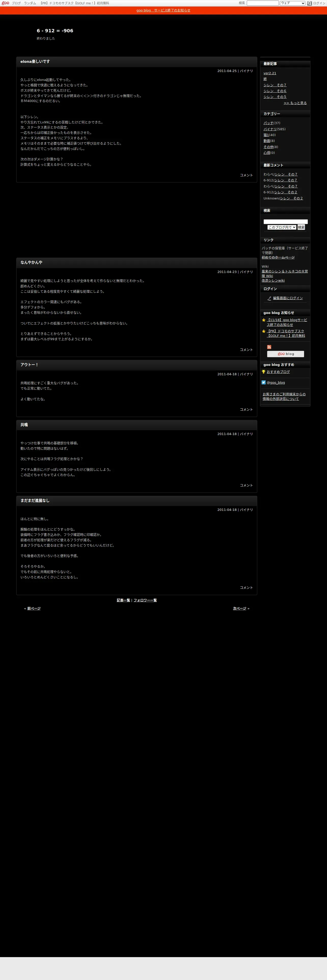Open the top bar 【PR】ドコモのサブスク link
Image resolution: width=327 pixels, height=980 pixels.
[75, 3]
